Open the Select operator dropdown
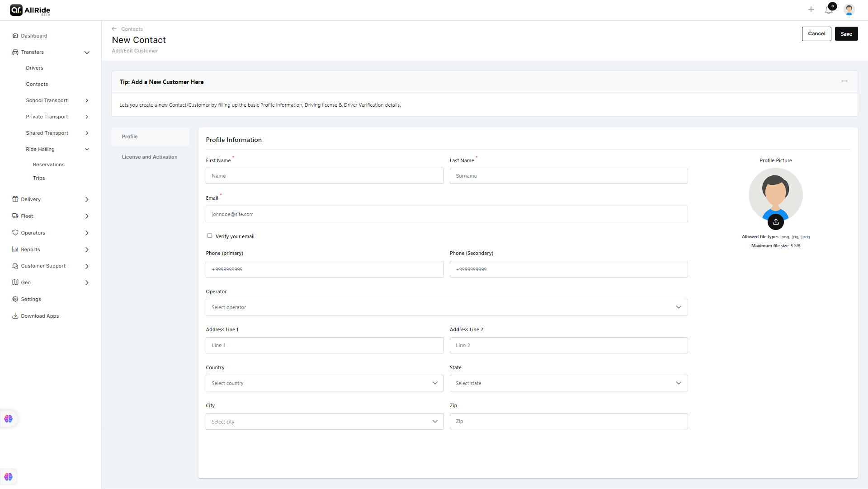Image resolution: width=868 pixels, height=489 pixels. click(446, 307)
